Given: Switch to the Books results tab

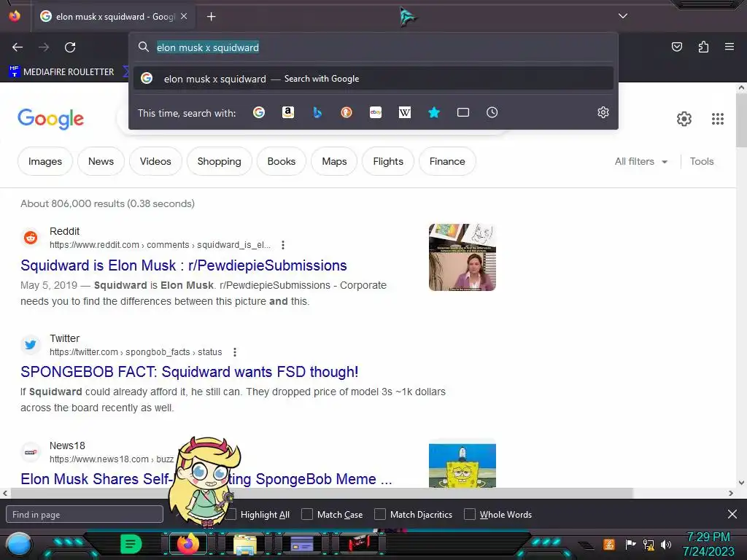Looking at the screenshot, I should point(281,161).
